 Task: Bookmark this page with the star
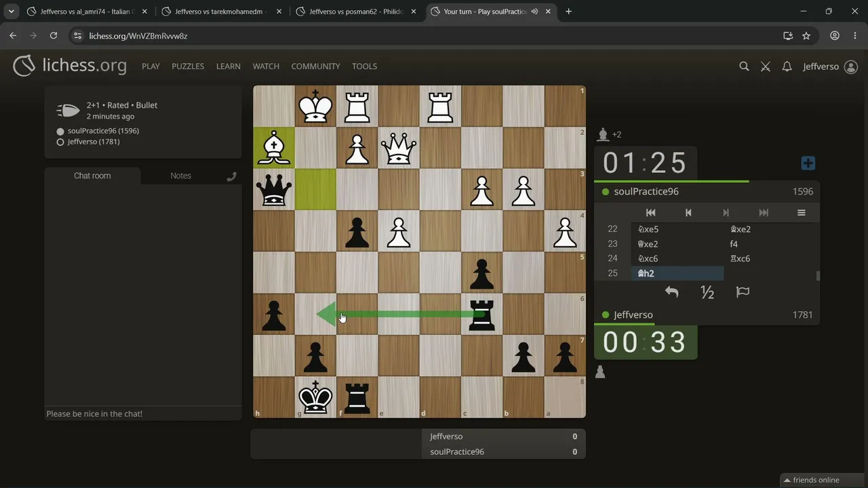pos(806,36)
